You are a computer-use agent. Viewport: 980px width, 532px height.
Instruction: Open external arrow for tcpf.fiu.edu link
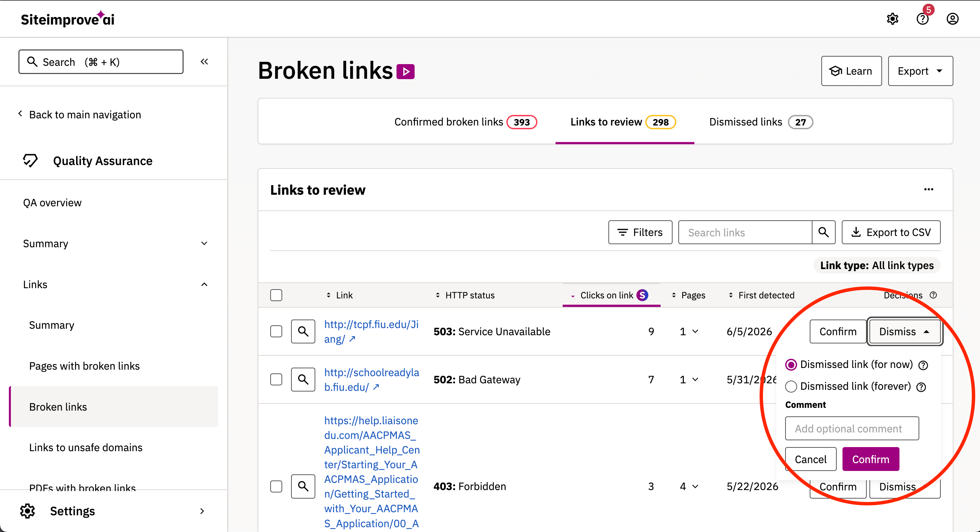352,339
